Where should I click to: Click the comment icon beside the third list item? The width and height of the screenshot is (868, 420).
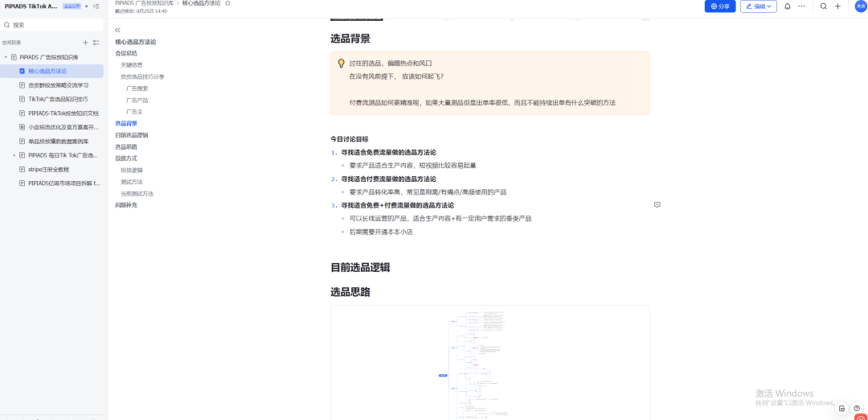657,205
